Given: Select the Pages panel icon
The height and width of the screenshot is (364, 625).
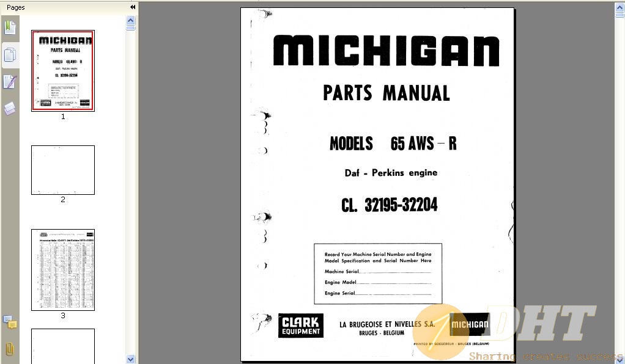Looking at the screenshot, I should [10, 55].
